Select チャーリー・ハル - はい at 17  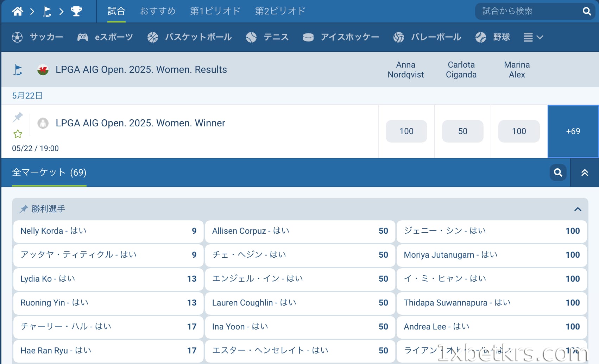click(x=108, y=327)
